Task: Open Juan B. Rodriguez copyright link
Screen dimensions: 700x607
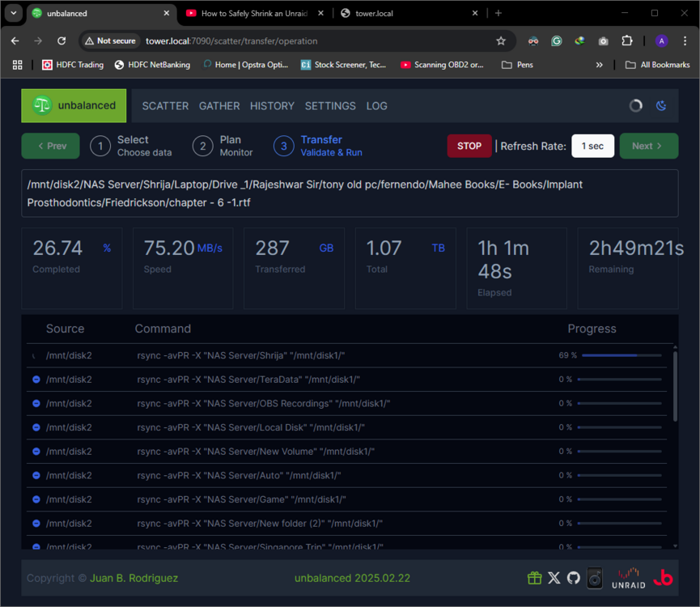Action: [134, 578]
